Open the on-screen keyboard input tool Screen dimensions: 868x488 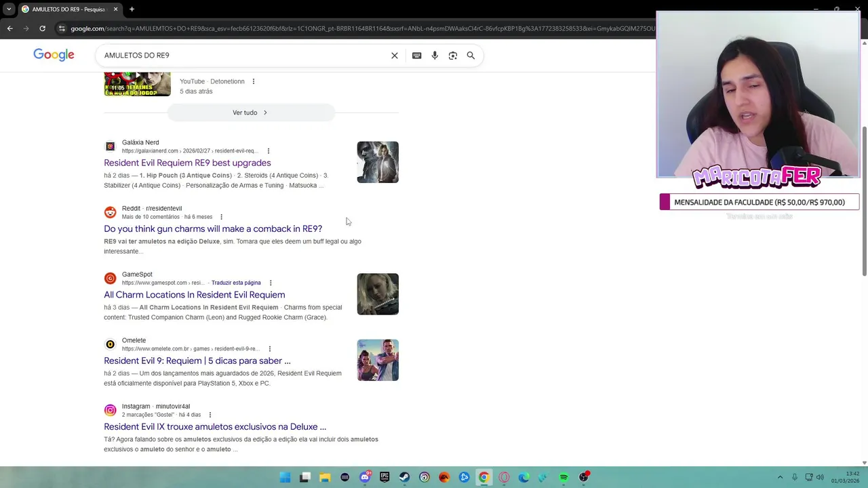pyautogui.click(x=416, y=56)
